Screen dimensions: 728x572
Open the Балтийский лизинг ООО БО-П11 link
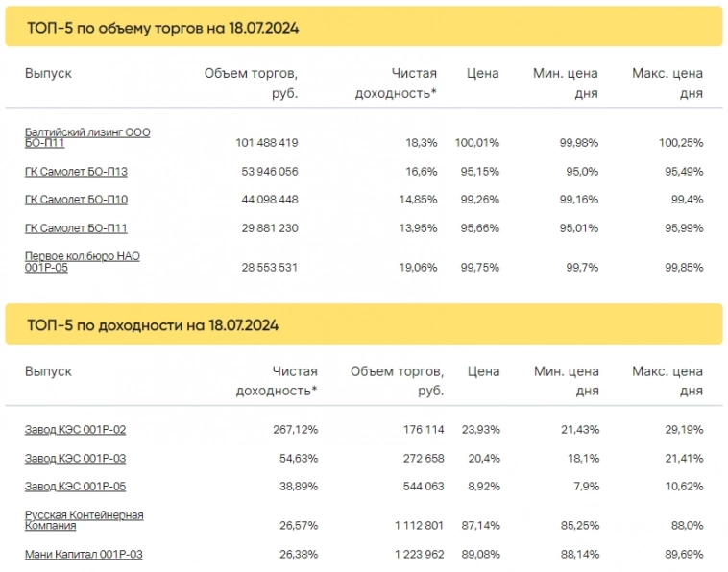87,137
